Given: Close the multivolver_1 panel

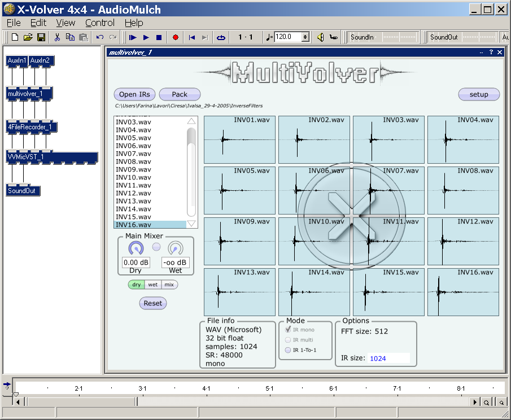Looking at the screenshot, I should tap(500, 52).
